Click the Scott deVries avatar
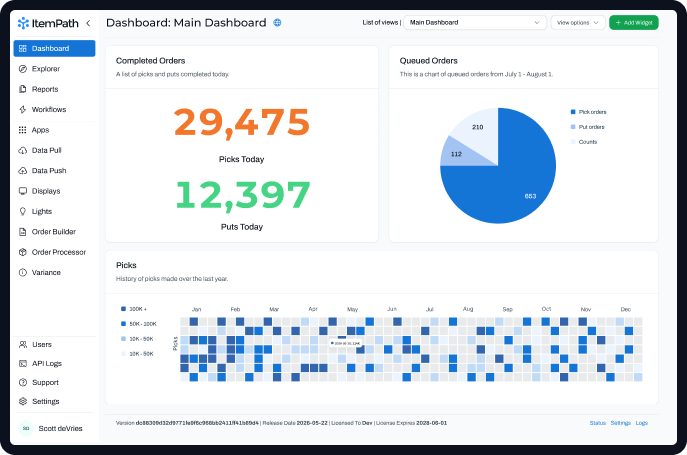Viewport: 687px width, 455px height. point(26,428)
